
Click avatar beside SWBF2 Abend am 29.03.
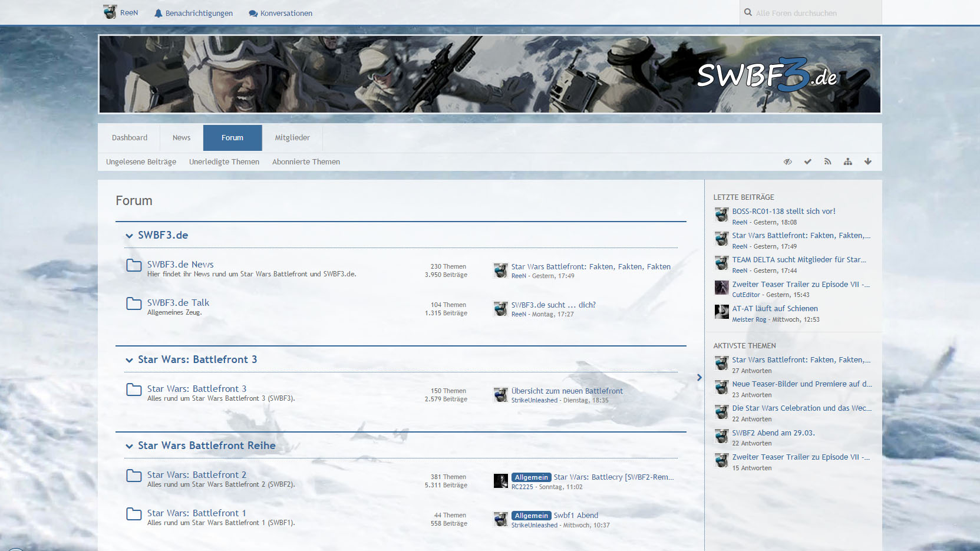[721, 436]
